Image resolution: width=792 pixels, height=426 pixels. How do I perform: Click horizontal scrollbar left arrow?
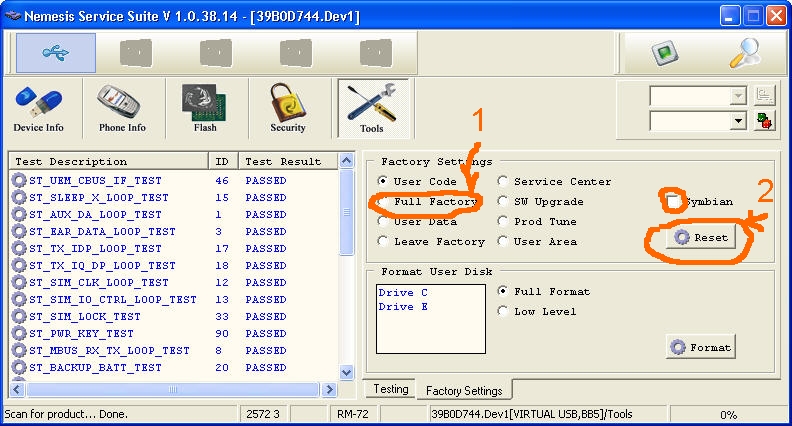coord(17,389)
